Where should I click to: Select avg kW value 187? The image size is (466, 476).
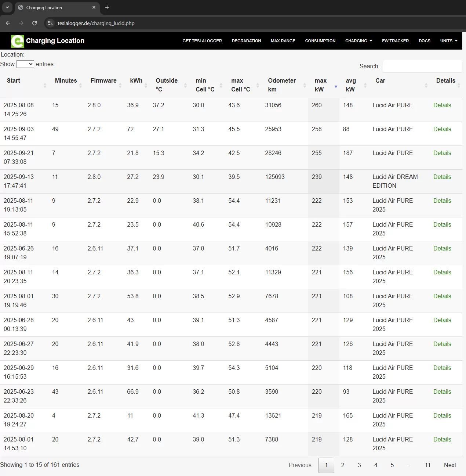pos(348,153)
